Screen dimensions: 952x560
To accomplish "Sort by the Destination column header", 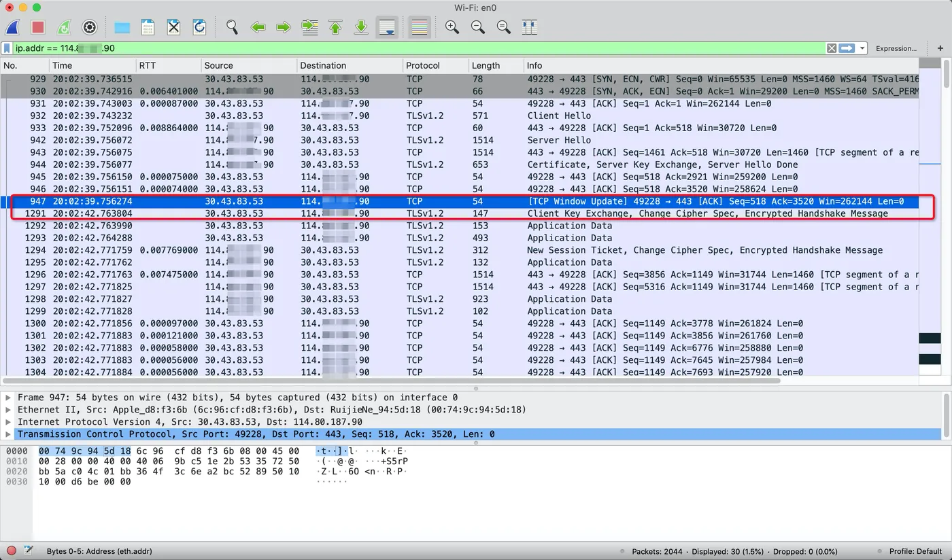I will click(x=350, y=65).
